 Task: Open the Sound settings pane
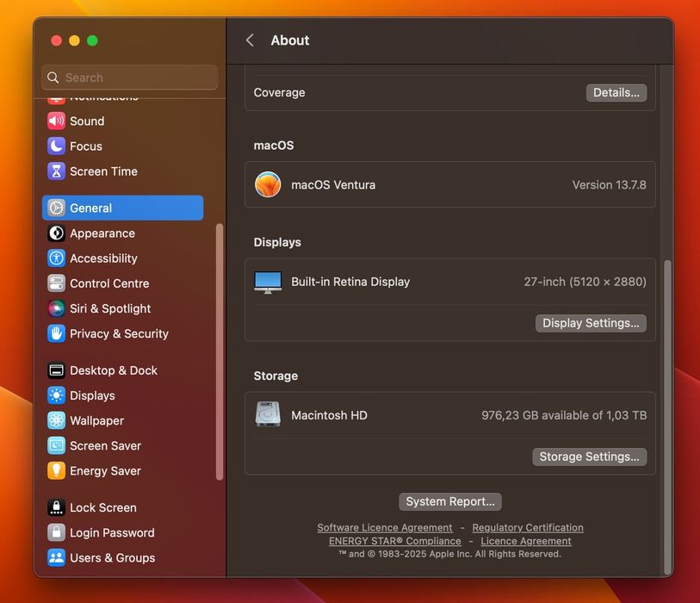pyautogui.click(x=123, y=121)
